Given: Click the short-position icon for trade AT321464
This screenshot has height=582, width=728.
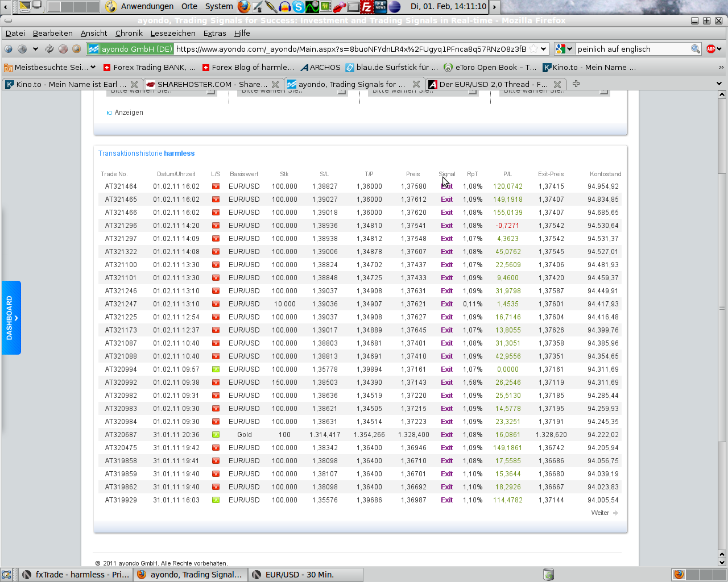Looking at the screenshot, I should click(x=216, y=186).
